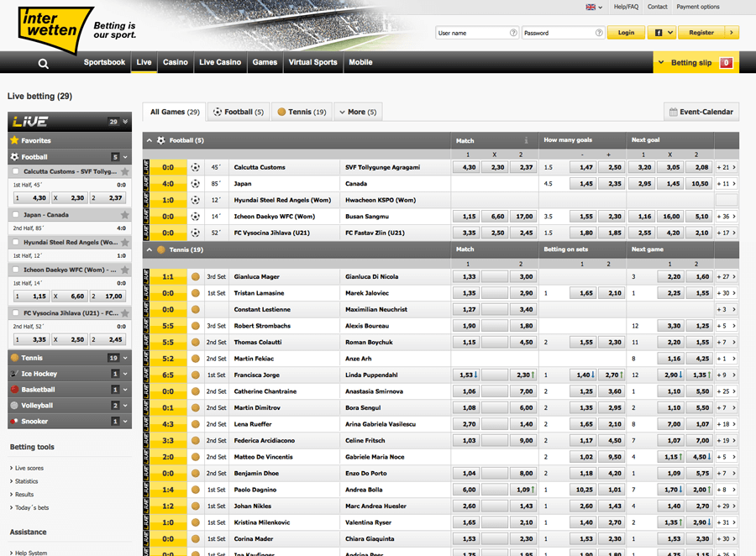756x556 pixels.
Task: Open the Facebook login dropdown arrow
Action: click(x=669, y=33)
